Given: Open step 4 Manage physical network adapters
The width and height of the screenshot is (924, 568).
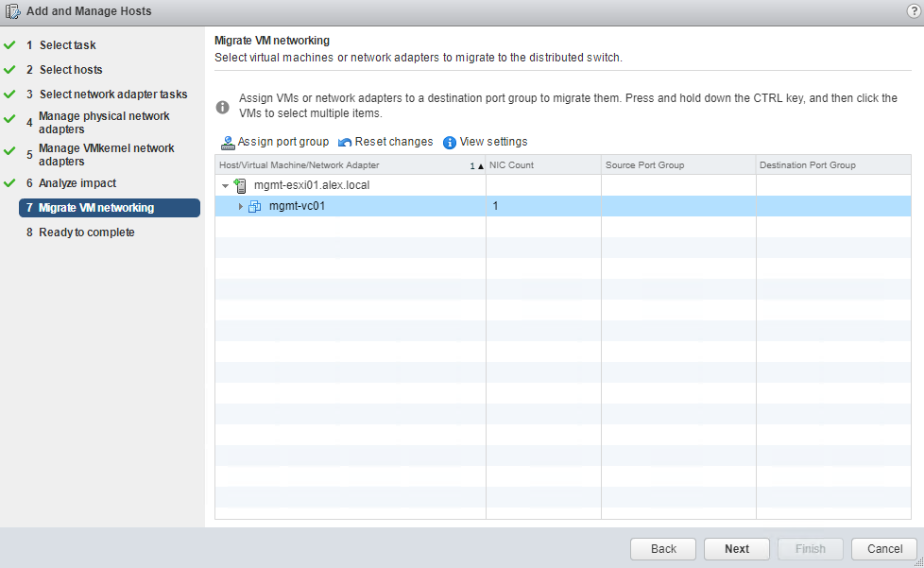Looking at the screenshot, I should pyautogui.click(x=98, y=123).
